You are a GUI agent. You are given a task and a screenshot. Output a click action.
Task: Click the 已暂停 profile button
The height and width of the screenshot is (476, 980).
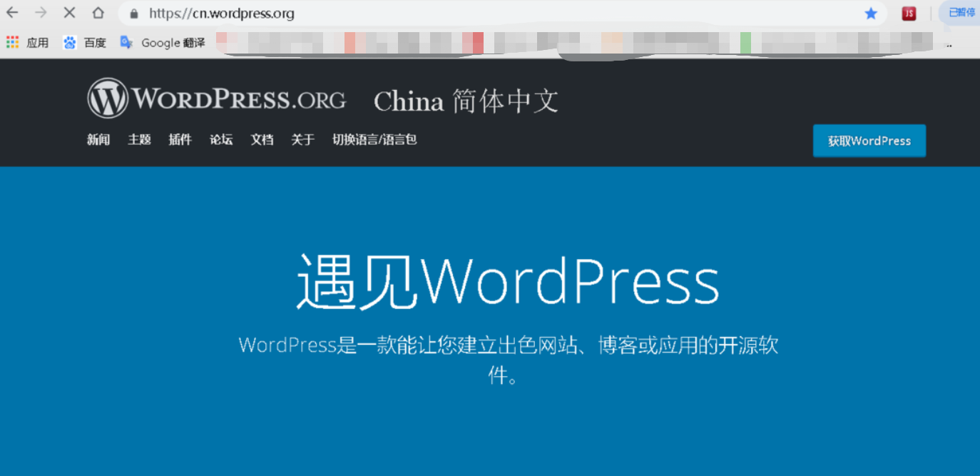coord(961,13)
